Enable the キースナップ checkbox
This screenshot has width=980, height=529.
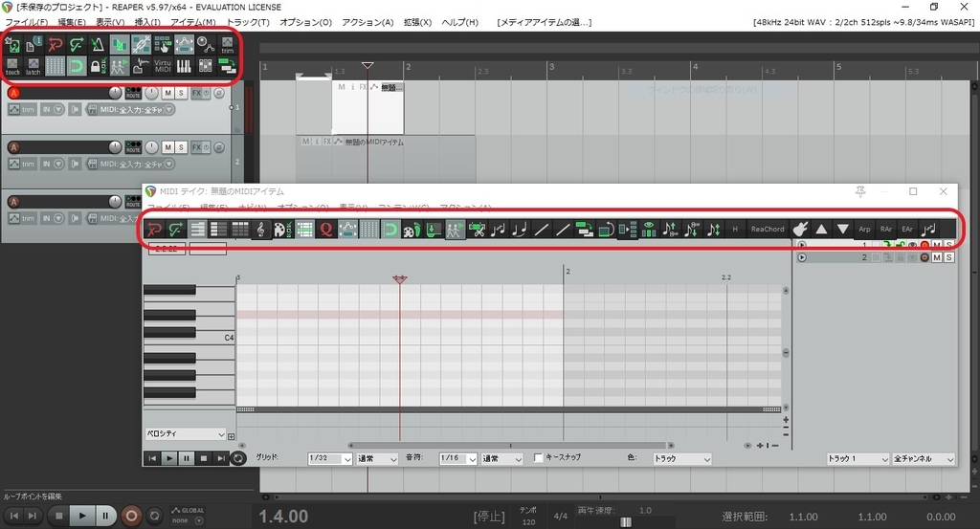point(538,458)
